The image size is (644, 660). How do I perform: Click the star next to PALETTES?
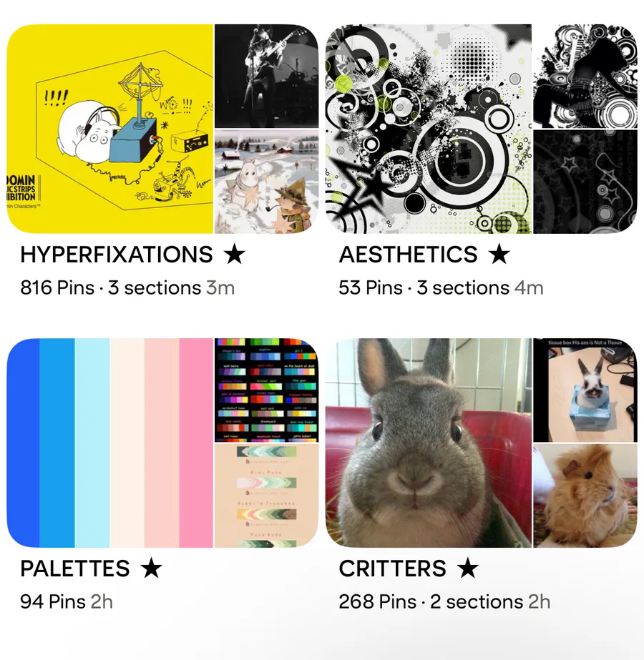(x=151, y=568)
